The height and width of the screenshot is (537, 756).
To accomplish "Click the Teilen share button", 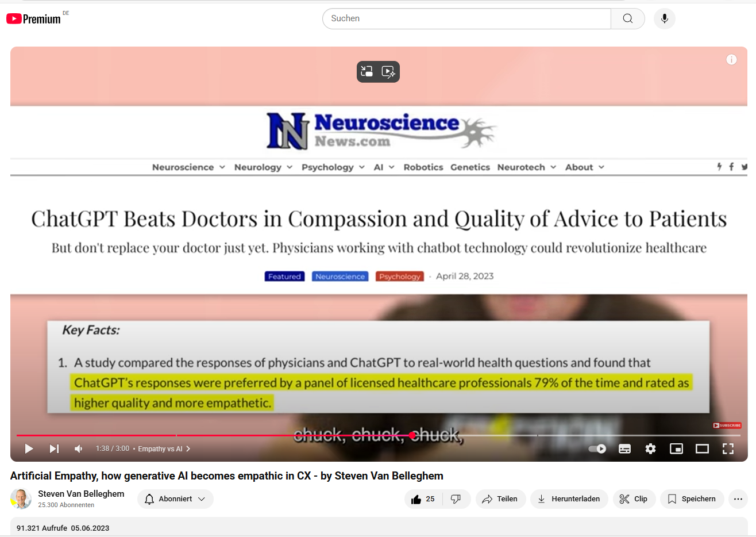I will coord(500,499).
